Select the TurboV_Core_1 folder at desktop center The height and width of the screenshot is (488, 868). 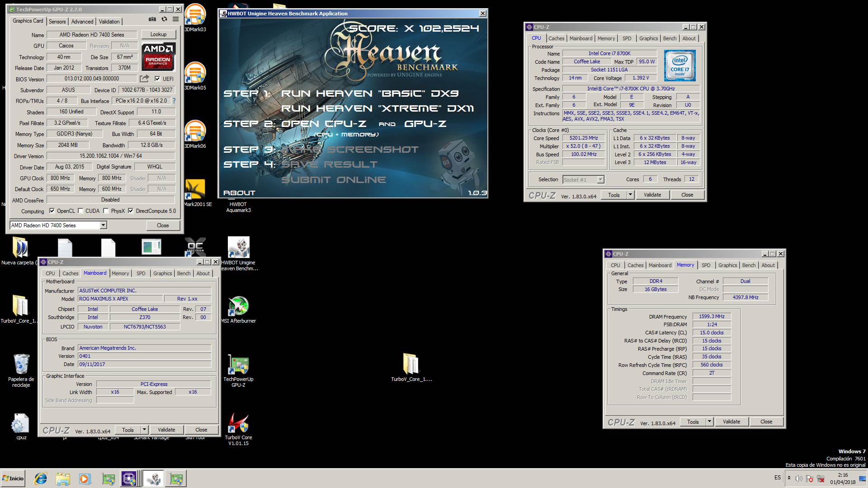[411, 368]
